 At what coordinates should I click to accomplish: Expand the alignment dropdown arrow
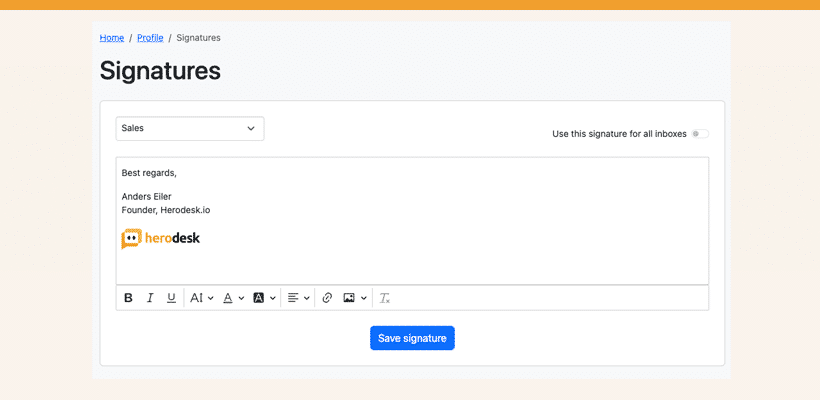click(306, 298)
